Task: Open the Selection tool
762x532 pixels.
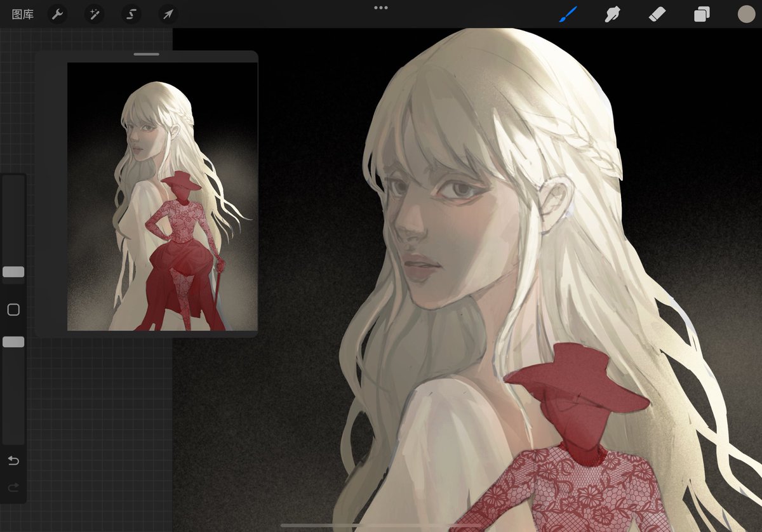Action: pyautogui.click(x=131, y=14)
